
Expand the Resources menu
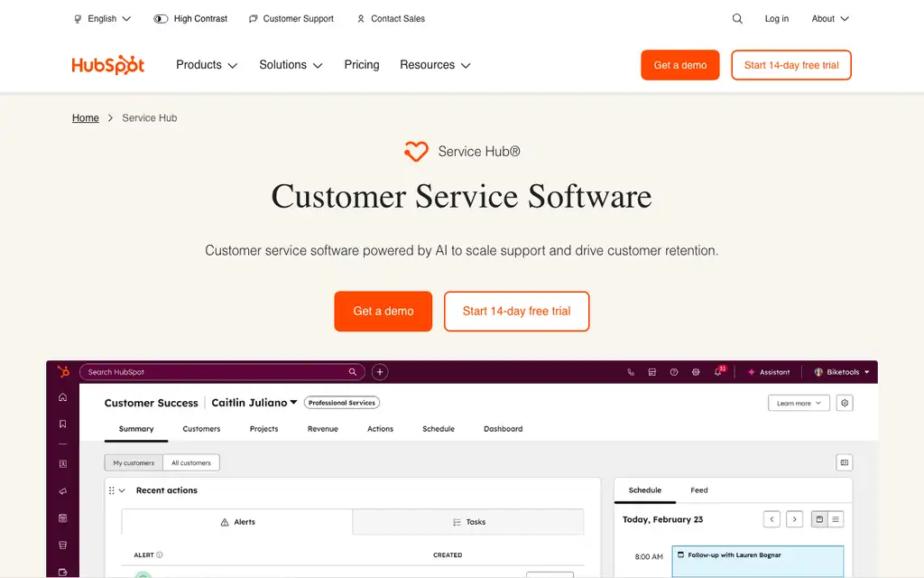[435, 65]
